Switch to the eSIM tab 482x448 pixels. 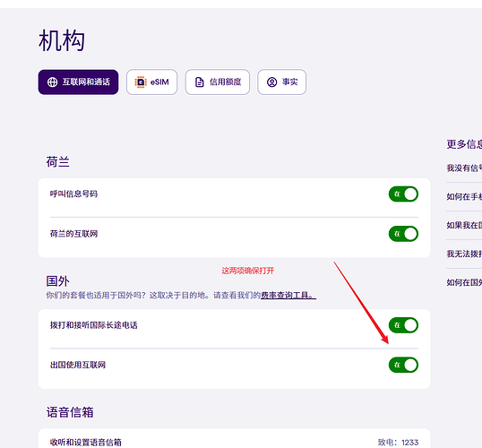(x=151, y=82)
